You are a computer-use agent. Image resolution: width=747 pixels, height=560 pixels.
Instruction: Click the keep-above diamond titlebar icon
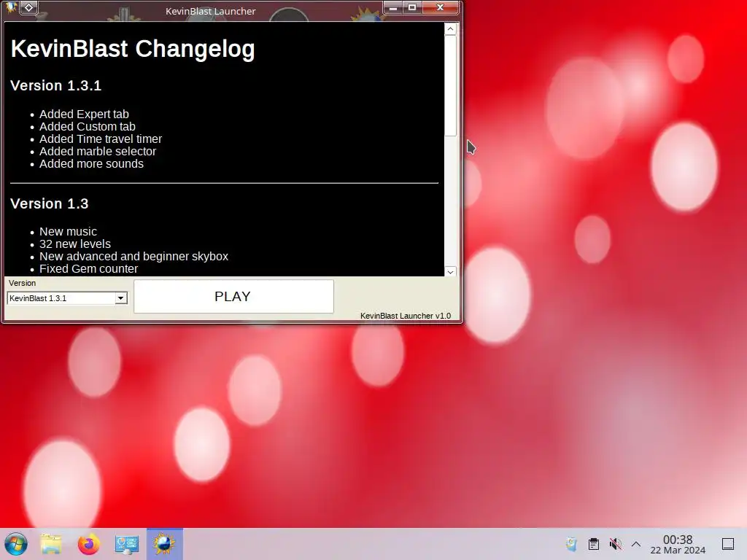29,7
